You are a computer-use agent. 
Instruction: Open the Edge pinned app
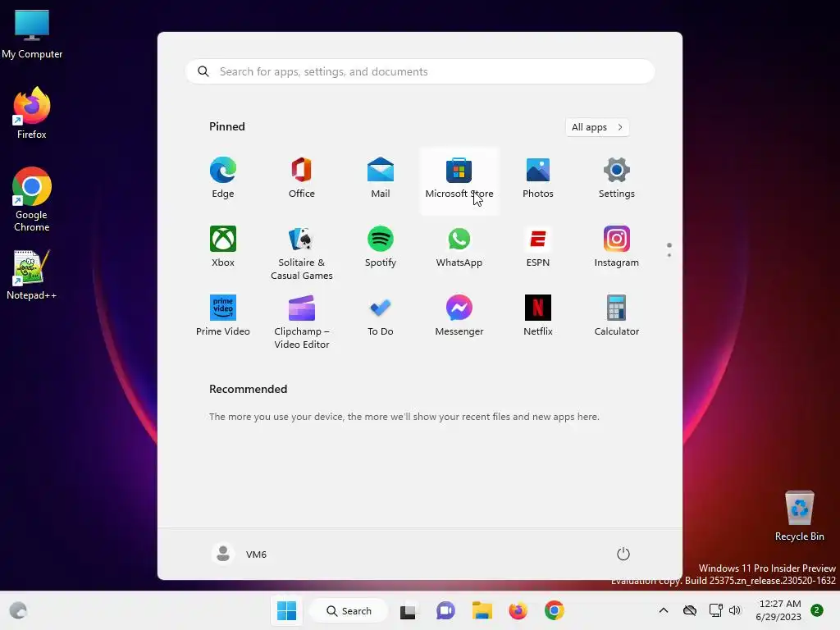point(223,178)
